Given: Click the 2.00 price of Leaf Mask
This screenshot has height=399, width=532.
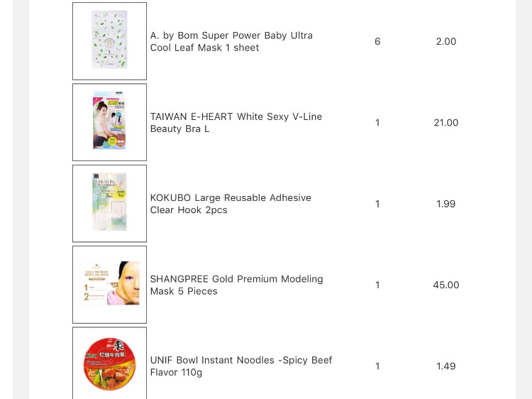Looking at the screenshot, I should pos(446,41).
